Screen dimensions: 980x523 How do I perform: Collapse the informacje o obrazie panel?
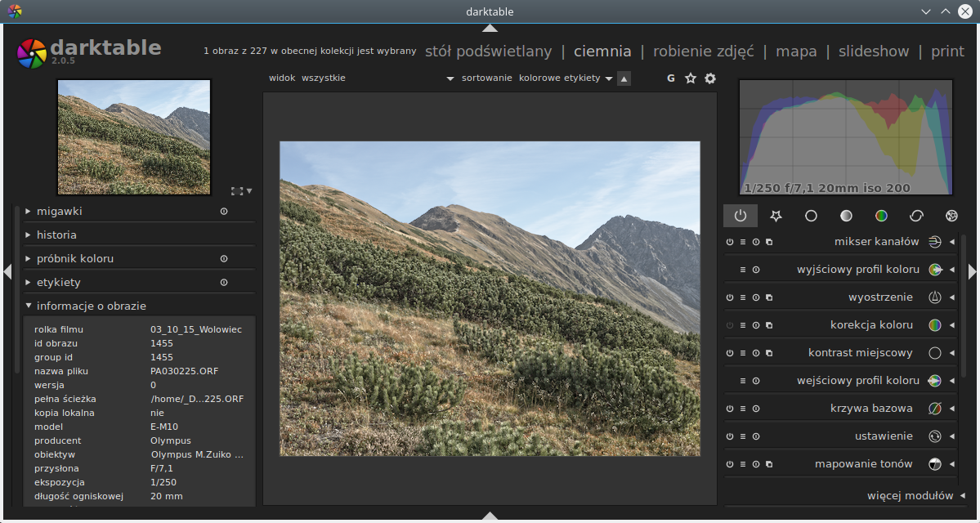point(28,306)
